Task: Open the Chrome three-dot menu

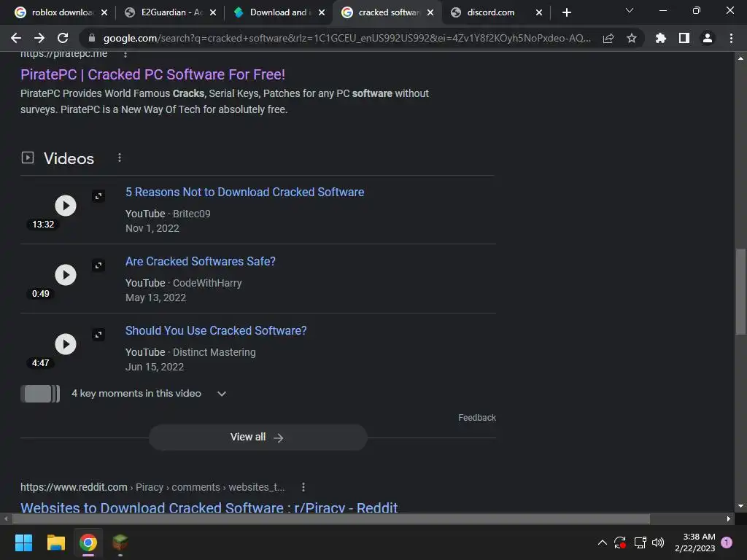Action: tap(731, 38)
